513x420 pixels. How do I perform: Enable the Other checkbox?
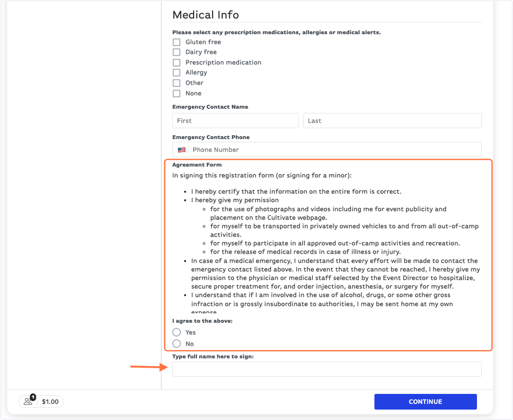[176, 83]
